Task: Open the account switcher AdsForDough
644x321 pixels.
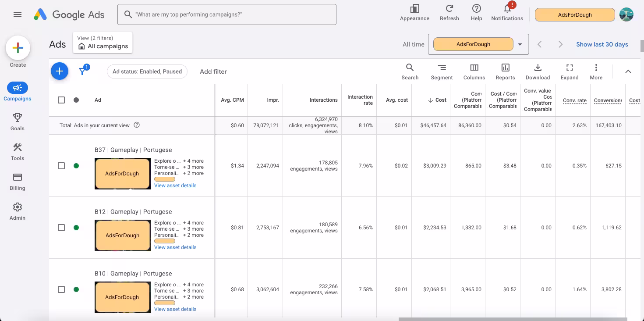Action: pos(575,14)
